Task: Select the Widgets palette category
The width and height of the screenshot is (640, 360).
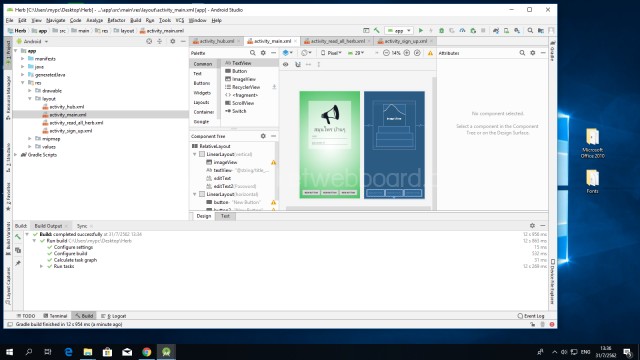Action: 202,93
